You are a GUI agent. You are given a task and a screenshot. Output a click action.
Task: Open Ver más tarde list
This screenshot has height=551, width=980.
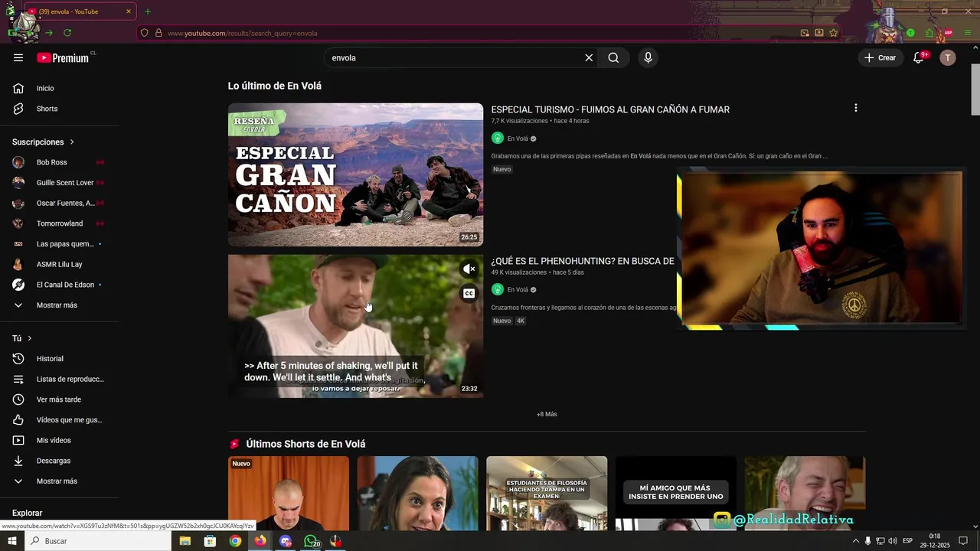point(59,399)
